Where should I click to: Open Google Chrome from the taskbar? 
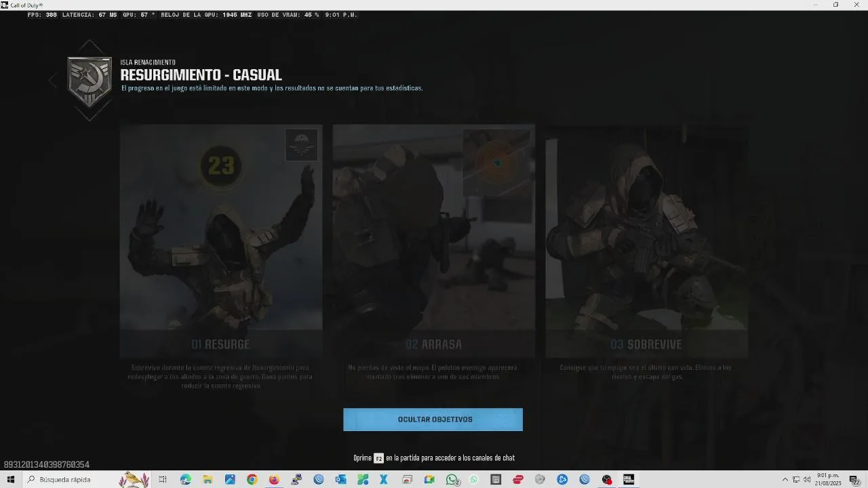[252, 479]
